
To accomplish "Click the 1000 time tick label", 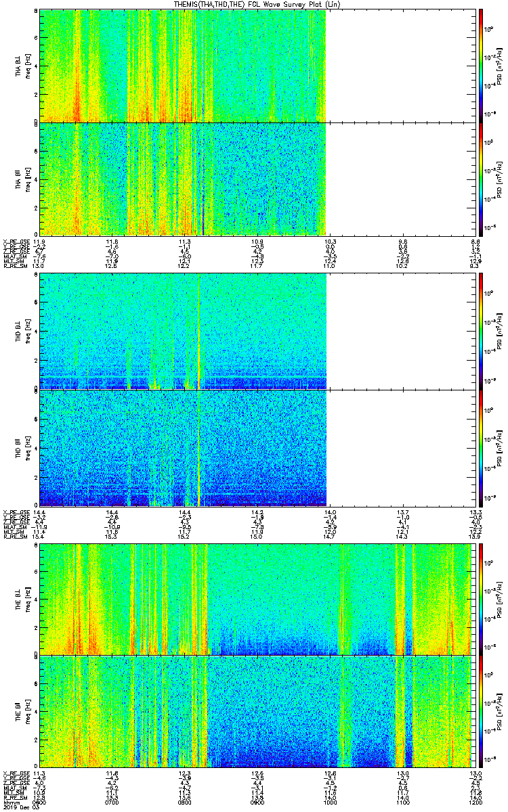I will point(331,801).
